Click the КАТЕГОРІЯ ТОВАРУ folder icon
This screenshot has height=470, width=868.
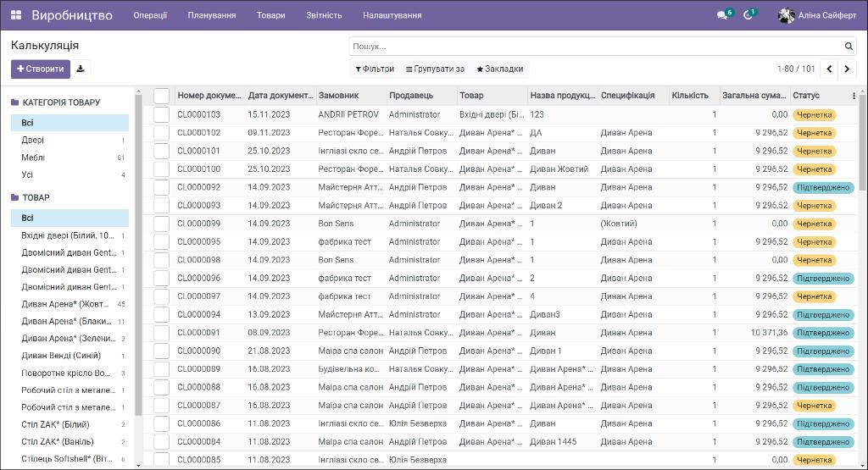pos(15,102)
